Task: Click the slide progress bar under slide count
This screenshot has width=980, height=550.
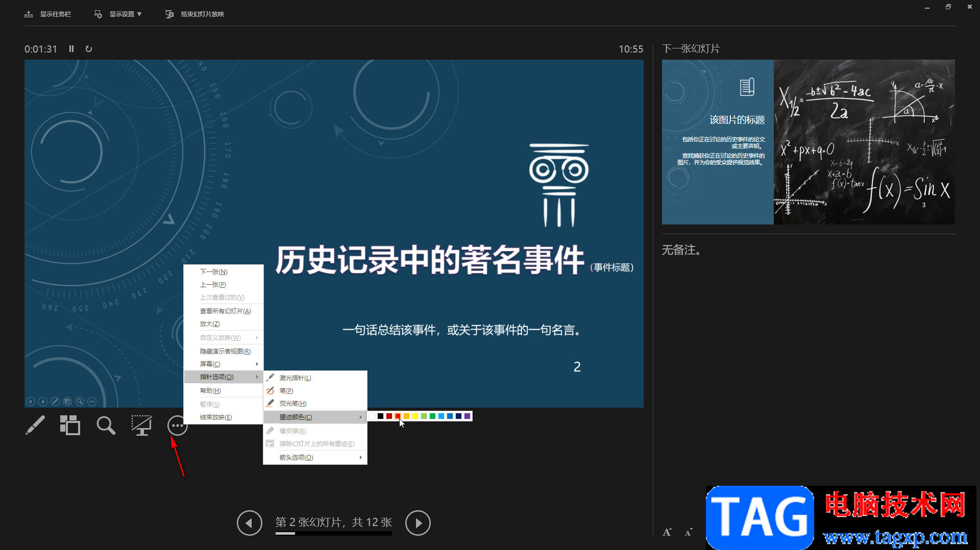Action: [x=334, y=534]
